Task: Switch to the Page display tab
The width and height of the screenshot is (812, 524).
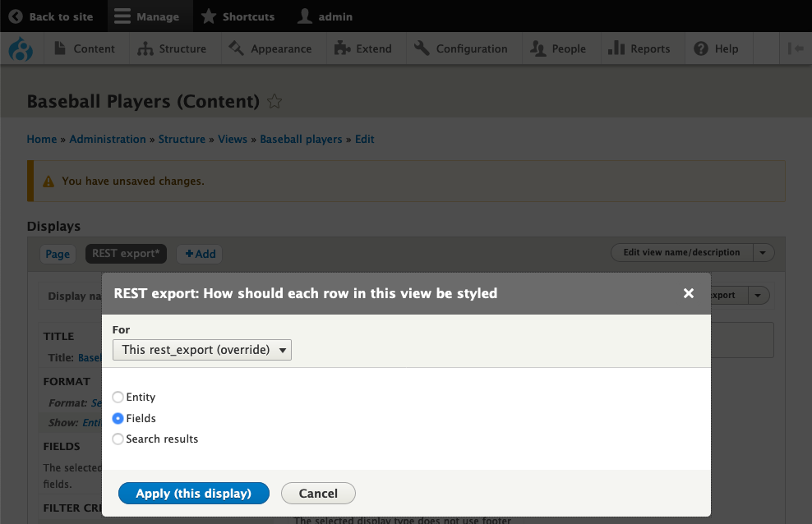Action: (58, 254)
